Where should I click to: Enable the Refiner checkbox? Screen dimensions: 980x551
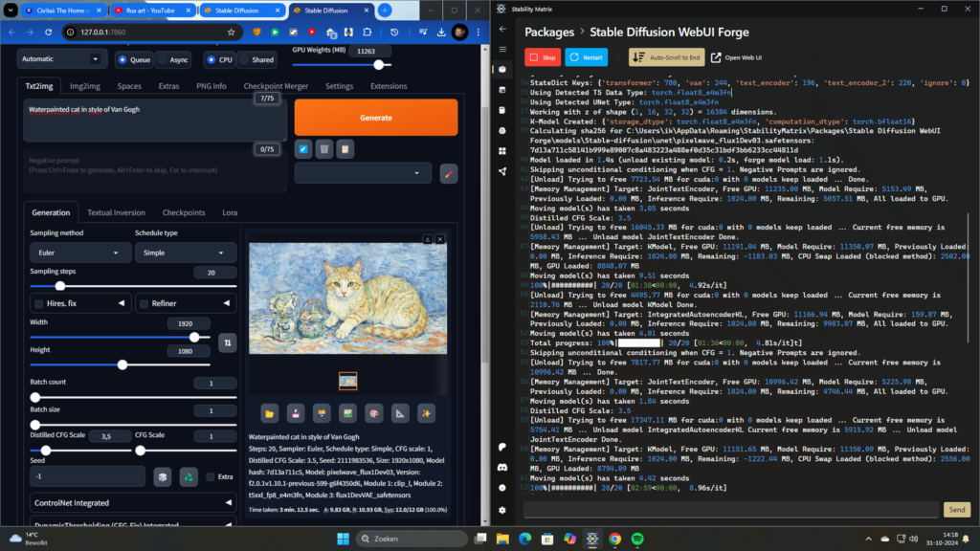(x=145, y=304)
